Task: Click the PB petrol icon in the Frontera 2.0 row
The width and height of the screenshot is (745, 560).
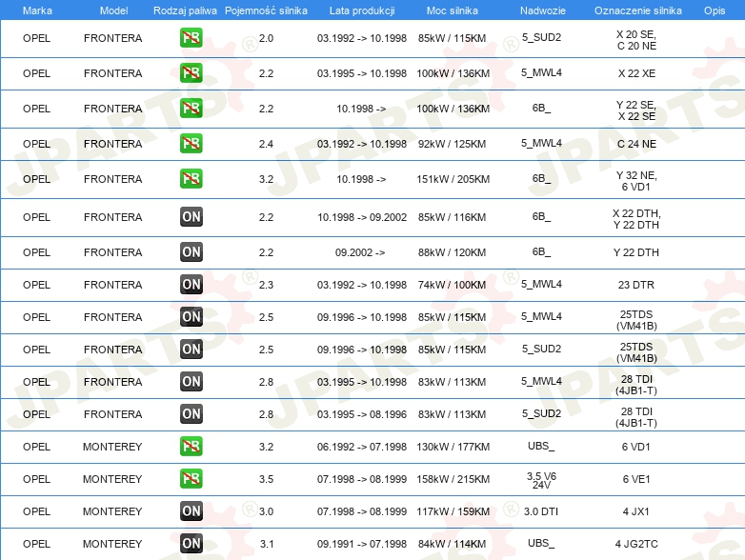Action: (191, 38)
